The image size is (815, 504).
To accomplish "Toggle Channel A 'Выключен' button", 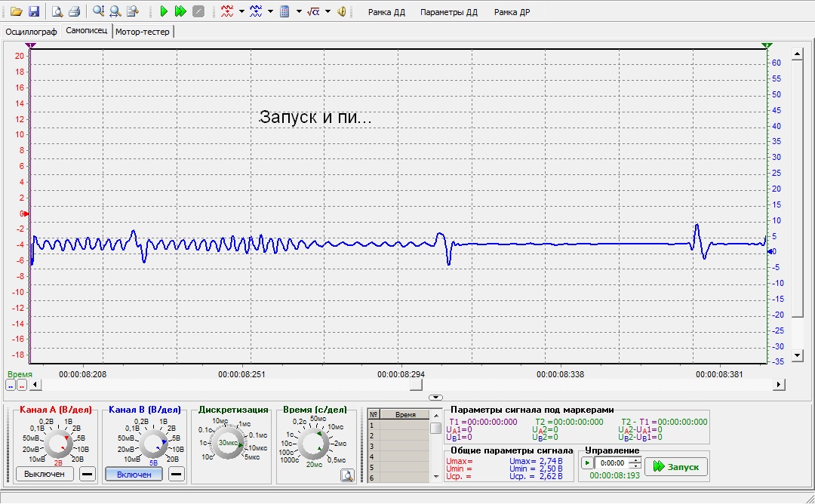I will click(45, 474).
